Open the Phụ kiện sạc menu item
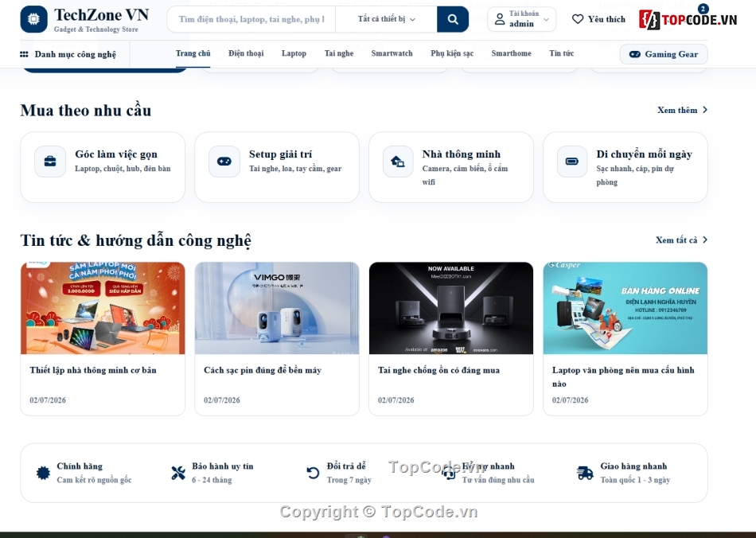 click(452, 53)
